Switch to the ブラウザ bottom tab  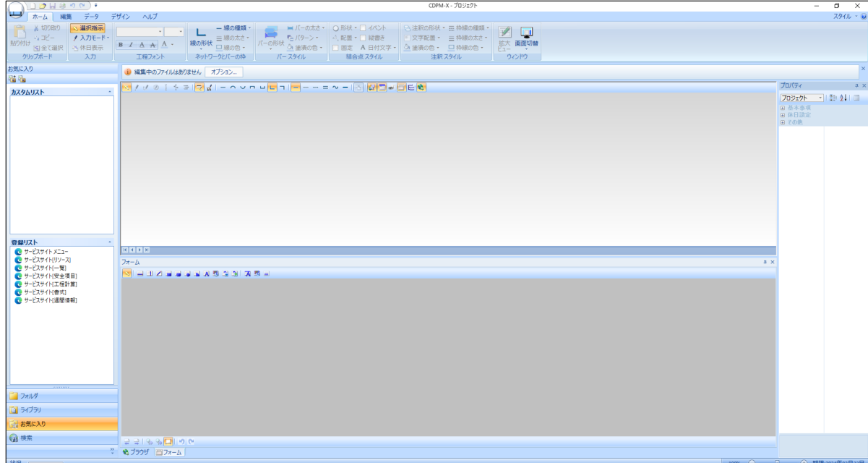136,452
